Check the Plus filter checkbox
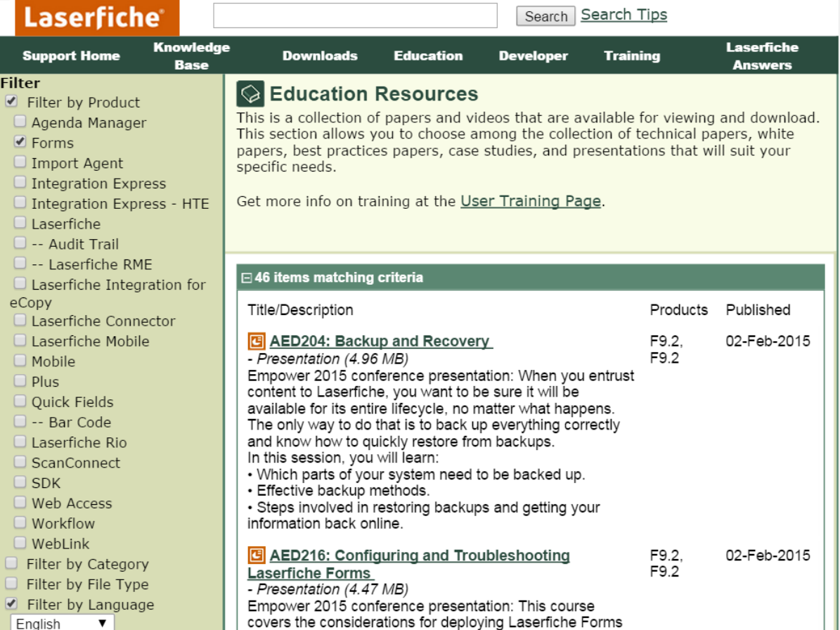Viewport: 840px width, 630px height. tap(20, 380)
